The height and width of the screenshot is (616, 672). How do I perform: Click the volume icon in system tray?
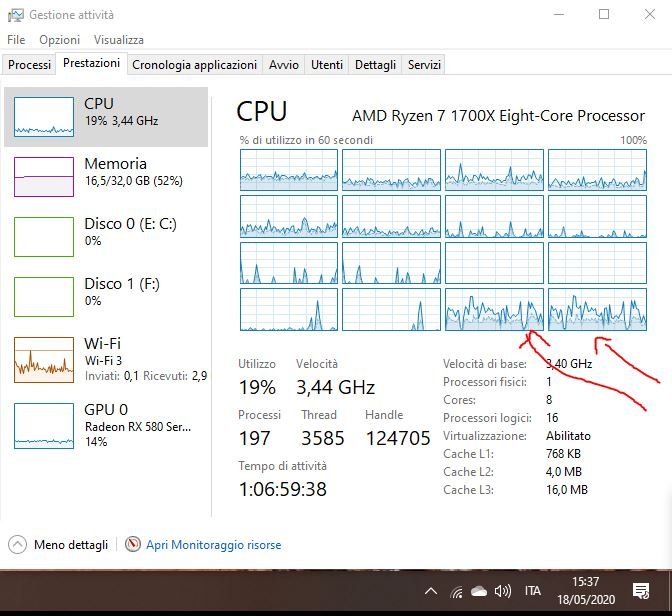coord(503,591)
